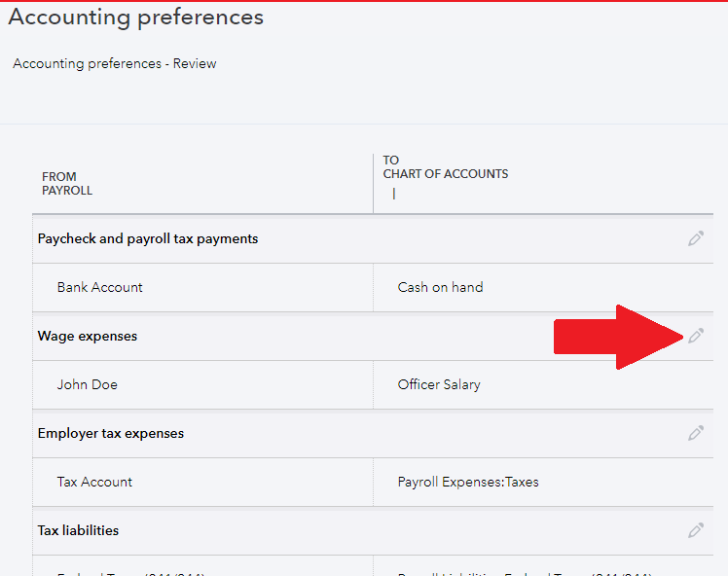Click the TO CHART OF ACCOUNTS header
Image resolution: width=728 pixels, height=576 pixels.
click(x=446, y=167)
